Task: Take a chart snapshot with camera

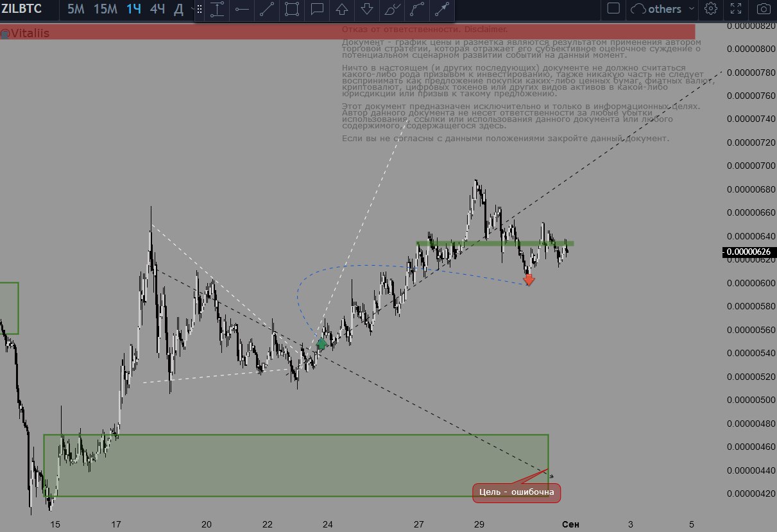Action: coord(763,9)
